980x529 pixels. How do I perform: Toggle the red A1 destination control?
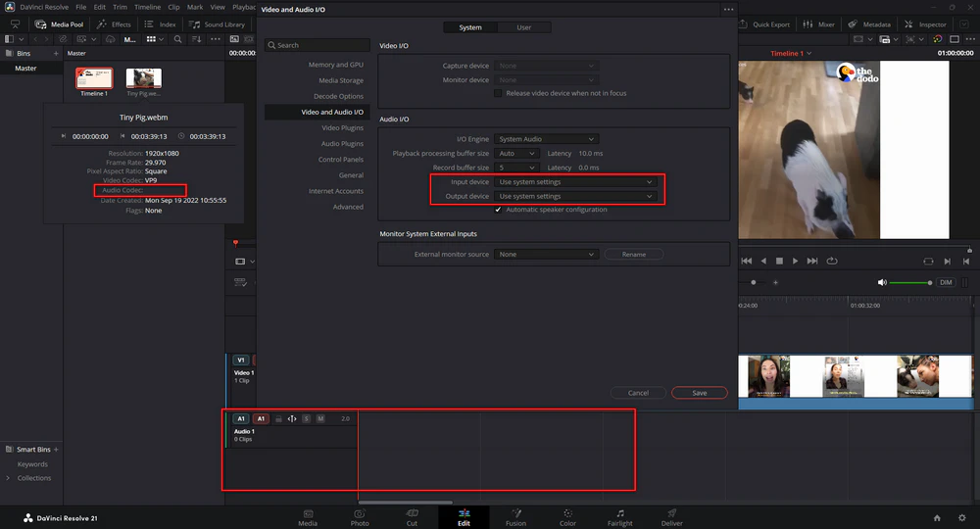tap(261, 418)
